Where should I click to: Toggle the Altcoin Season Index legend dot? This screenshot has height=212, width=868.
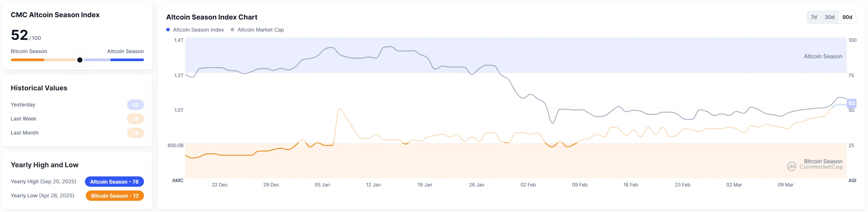tap(168, 30)
